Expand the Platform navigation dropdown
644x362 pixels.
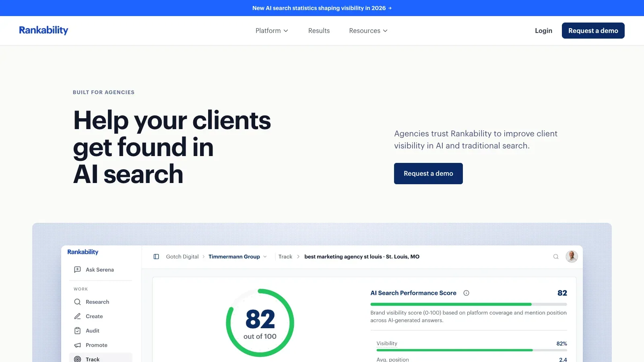pos(272,31)
